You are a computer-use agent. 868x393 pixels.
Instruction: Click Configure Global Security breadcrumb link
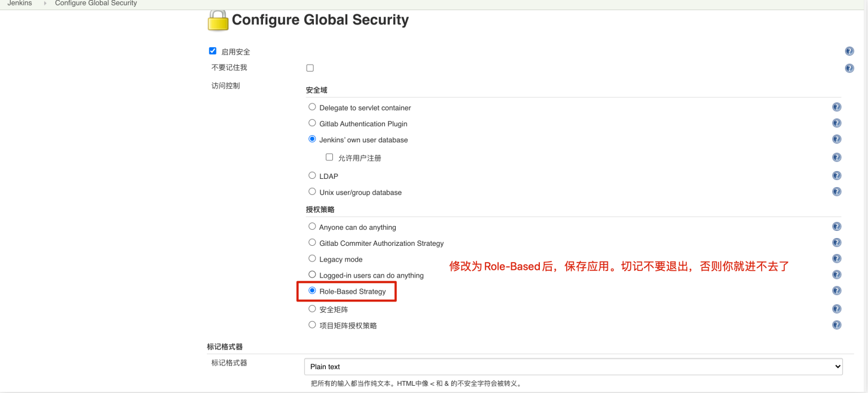(96, 4)
